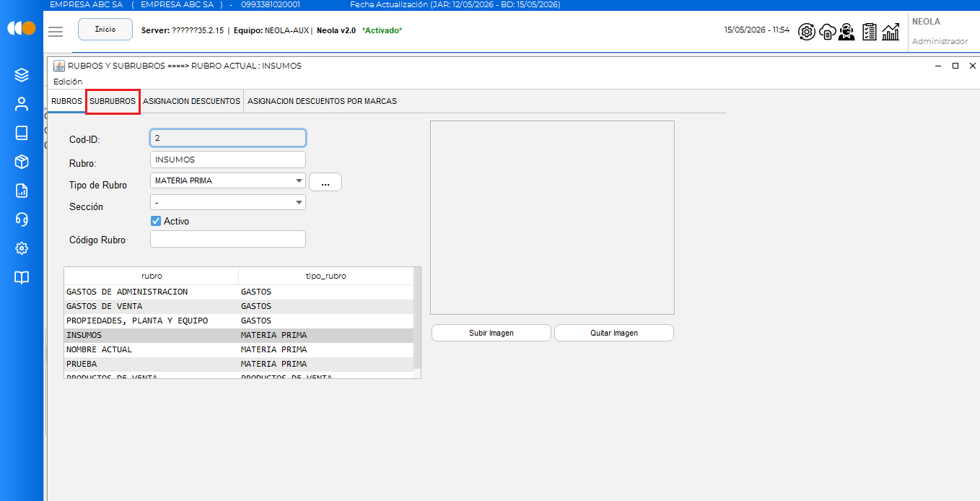Switch to the ASIGNACION DESCUENTOS tab
The height and width of the screenshot is (501, 980).
tap(191, 102)
